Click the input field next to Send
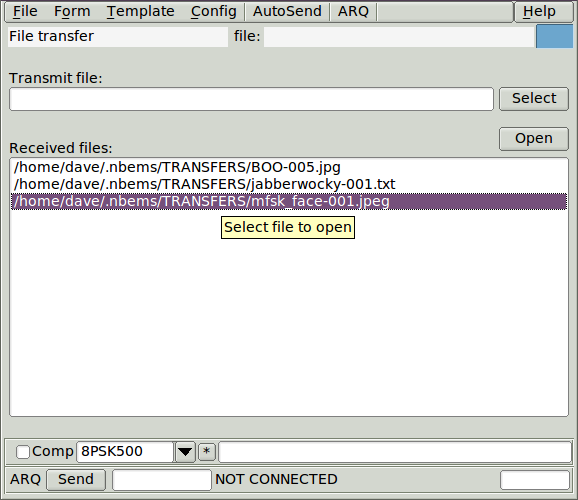Image resolution: width=578 pixels, height=500 pixels. tap(162, 480)
